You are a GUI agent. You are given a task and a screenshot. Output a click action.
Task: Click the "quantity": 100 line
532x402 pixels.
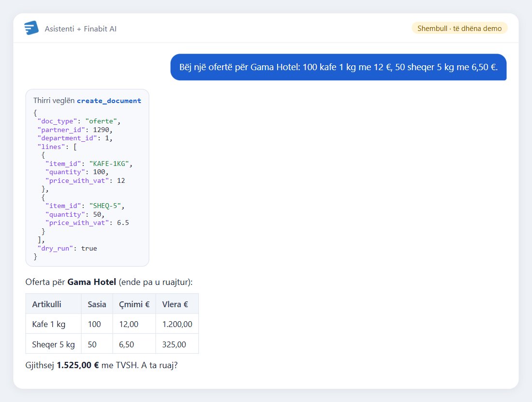(77, 172)
